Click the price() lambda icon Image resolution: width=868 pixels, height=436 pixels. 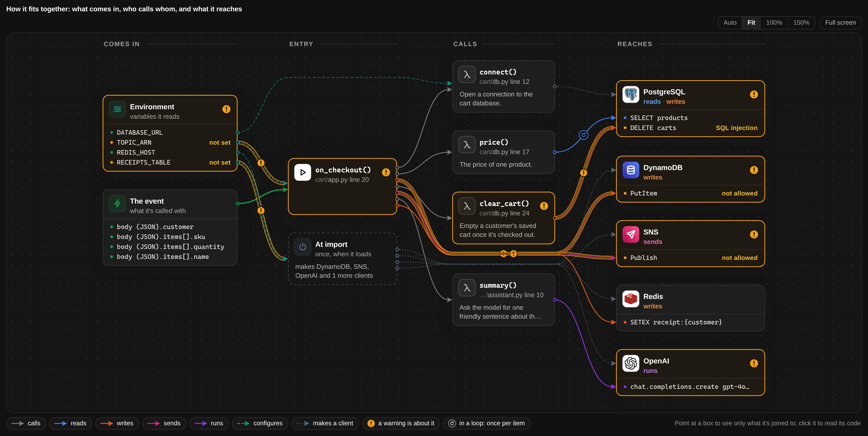(467, 145)
